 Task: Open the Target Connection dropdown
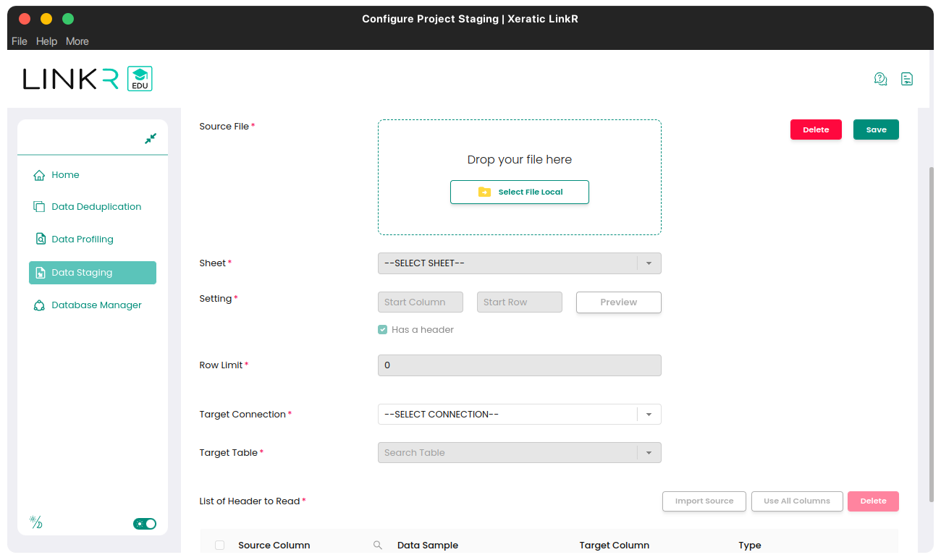pos(649,415)
